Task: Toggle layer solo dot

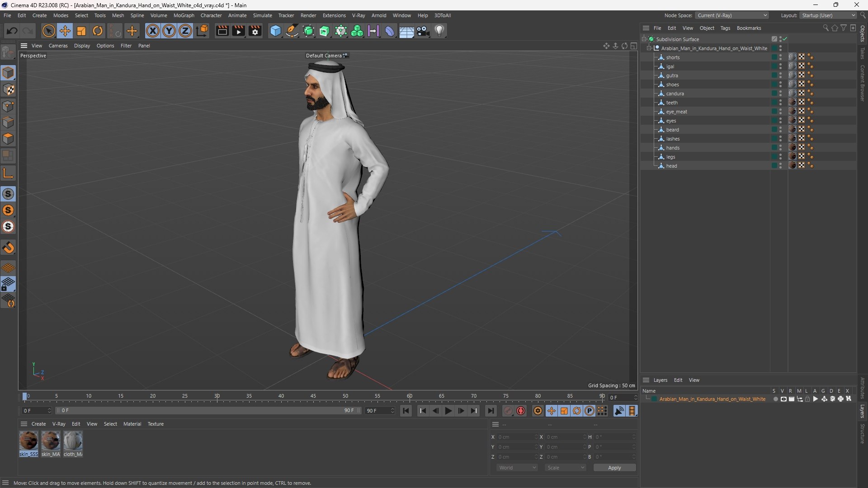Action: click(x=775, y=399)
